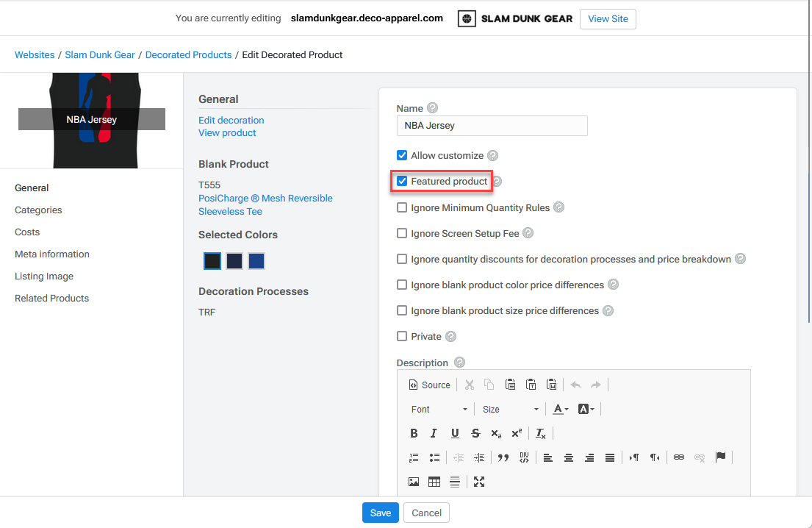
Task: Click the Increase Indent icon
Action: click(x=479, y=457)
